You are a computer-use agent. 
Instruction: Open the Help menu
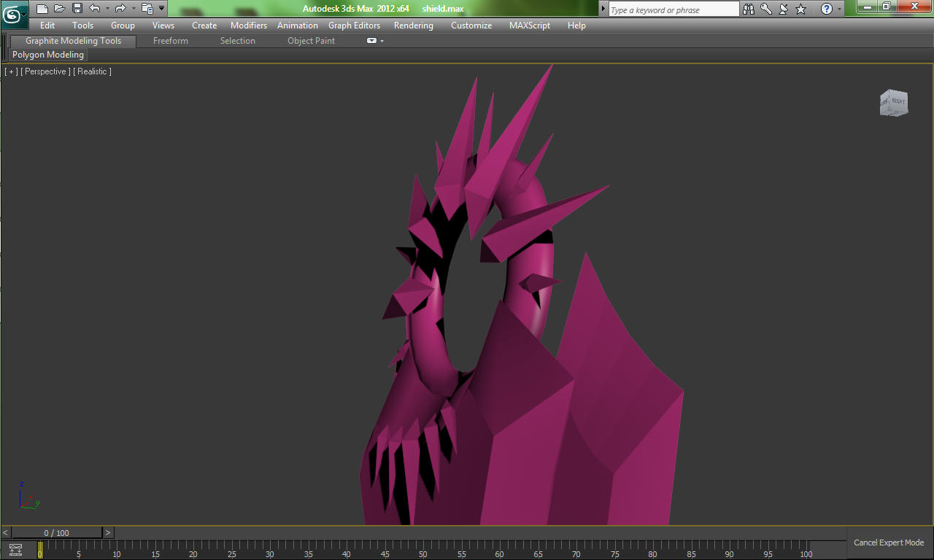576,26
